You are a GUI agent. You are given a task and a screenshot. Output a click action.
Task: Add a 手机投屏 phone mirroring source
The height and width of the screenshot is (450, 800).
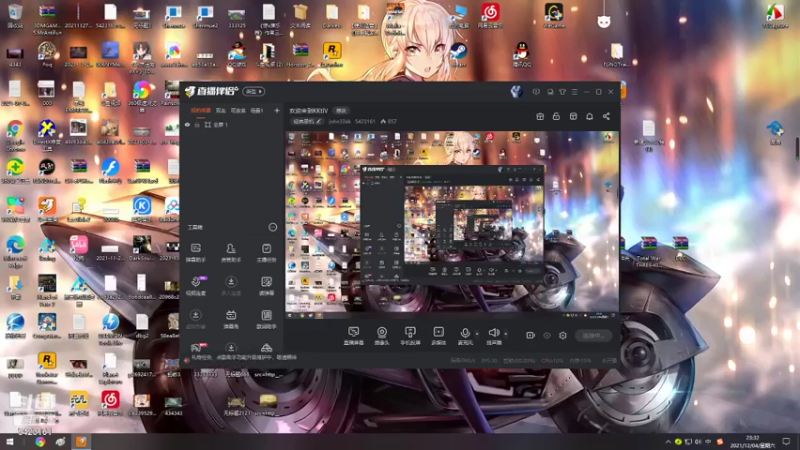tap(410, 336)
